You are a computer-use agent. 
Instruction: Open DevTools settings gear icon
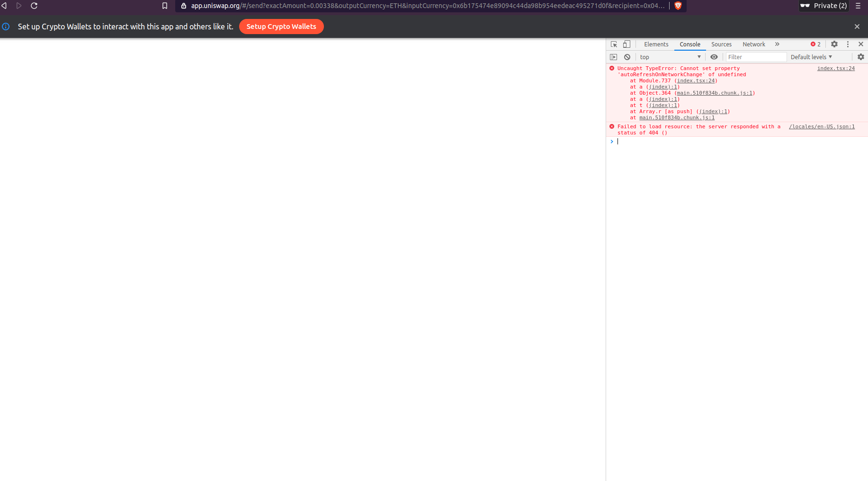[834, 44]
